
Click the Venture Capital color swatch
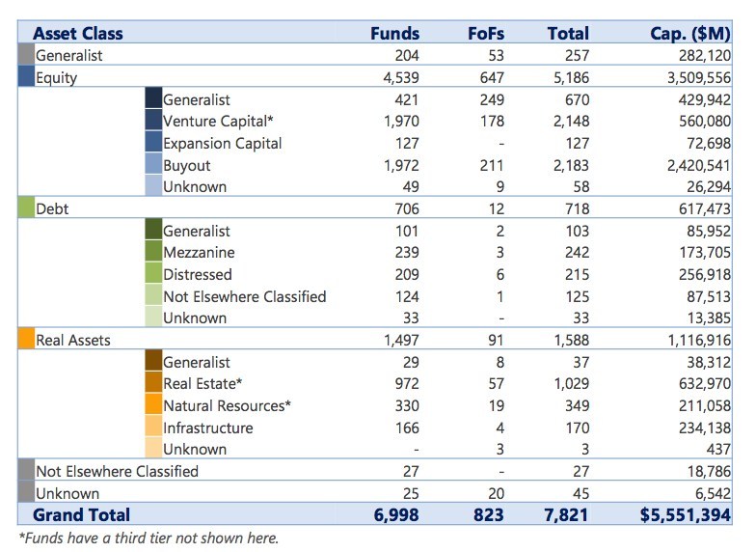point(153,121)
